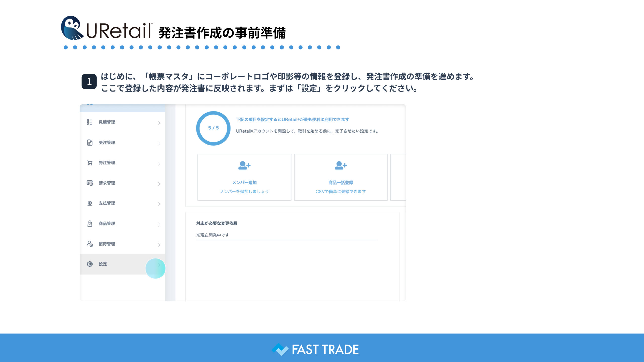Expand the 受注管理 chevron arrow
Image resolution: width=644 pixels, height=362 pixels.
pyautogui.click(x=159, y=143)
